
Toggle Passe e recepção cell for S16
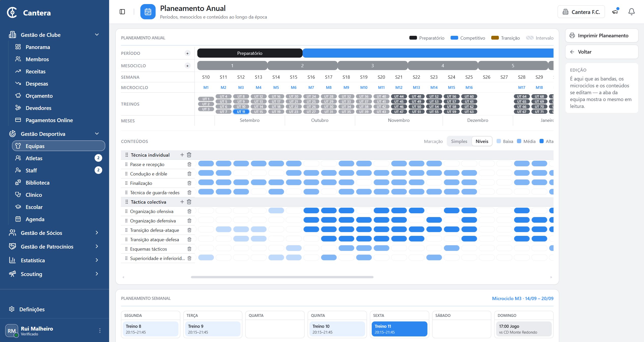[x=311, y=164]
